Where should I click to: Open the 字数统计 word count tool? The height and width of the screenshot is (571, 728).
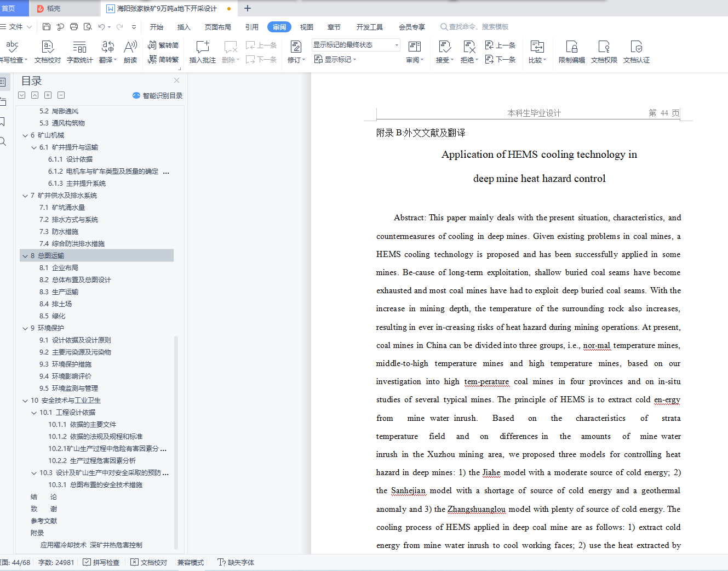tap(80, 52)
